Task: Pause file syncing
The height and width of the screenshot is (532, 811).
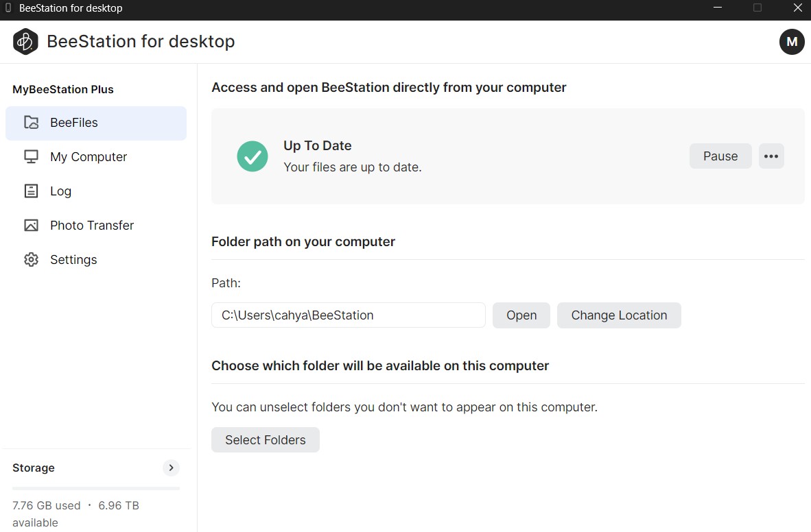Action: coord(720,156)
